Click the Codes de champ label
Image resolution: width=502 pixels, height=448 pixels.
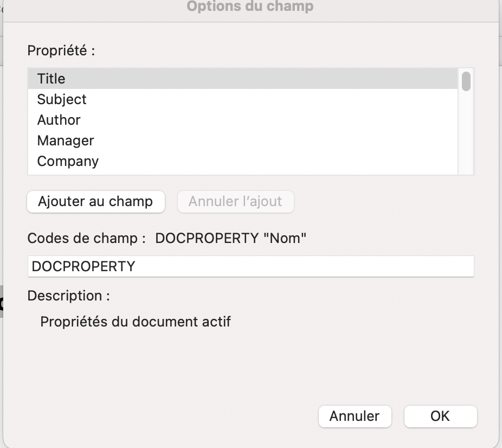click(87, 238)
